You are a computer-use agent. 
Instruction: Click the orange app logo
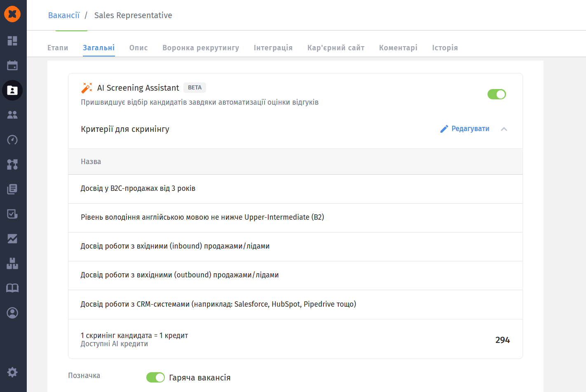pos(12,14)
